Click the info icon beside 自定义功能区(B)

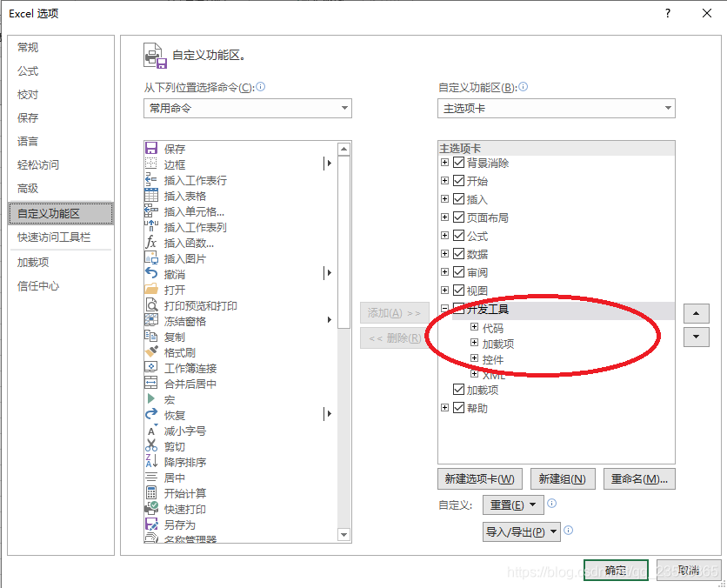pos(523,87)
